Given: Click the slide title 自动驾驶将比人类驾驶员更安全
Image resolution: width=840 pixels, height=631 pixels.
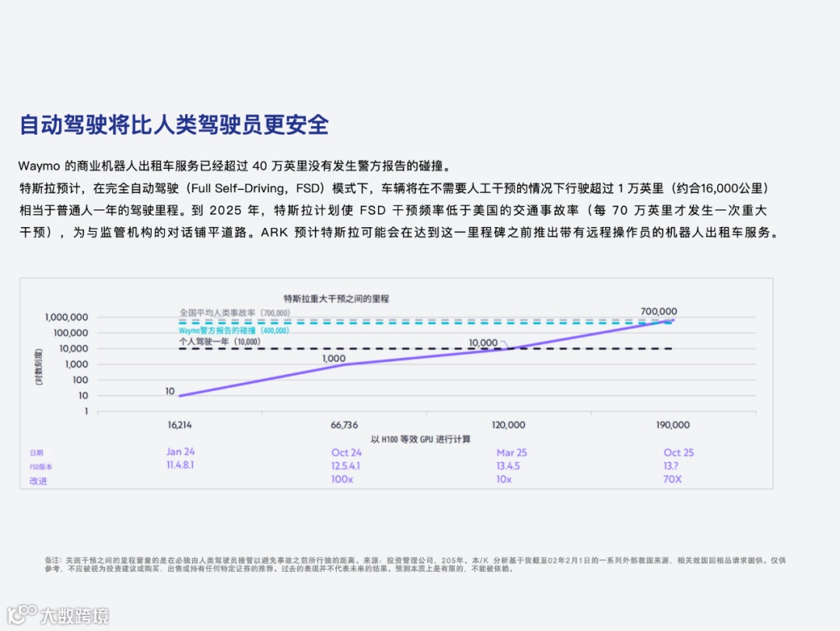Looking at the screenshot, I should pos(173,125).
